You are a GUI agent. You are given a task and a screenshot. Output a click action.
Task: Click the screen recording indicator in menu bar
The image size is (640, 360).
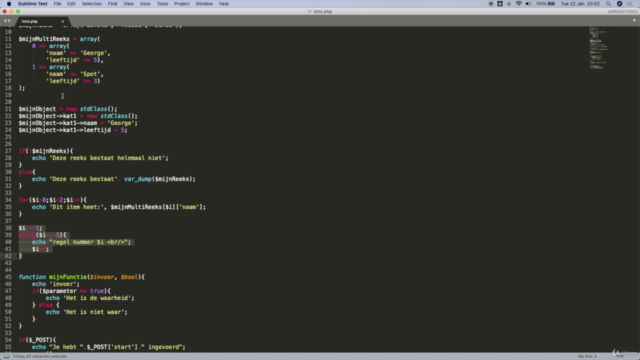pos(491,4)
